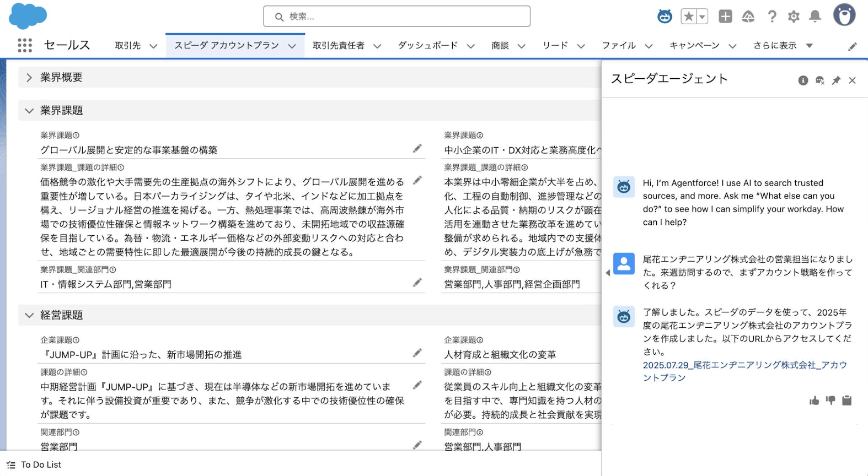Click the 検索 global search field
The image size is (868, 476).
[x=397, y=17]
